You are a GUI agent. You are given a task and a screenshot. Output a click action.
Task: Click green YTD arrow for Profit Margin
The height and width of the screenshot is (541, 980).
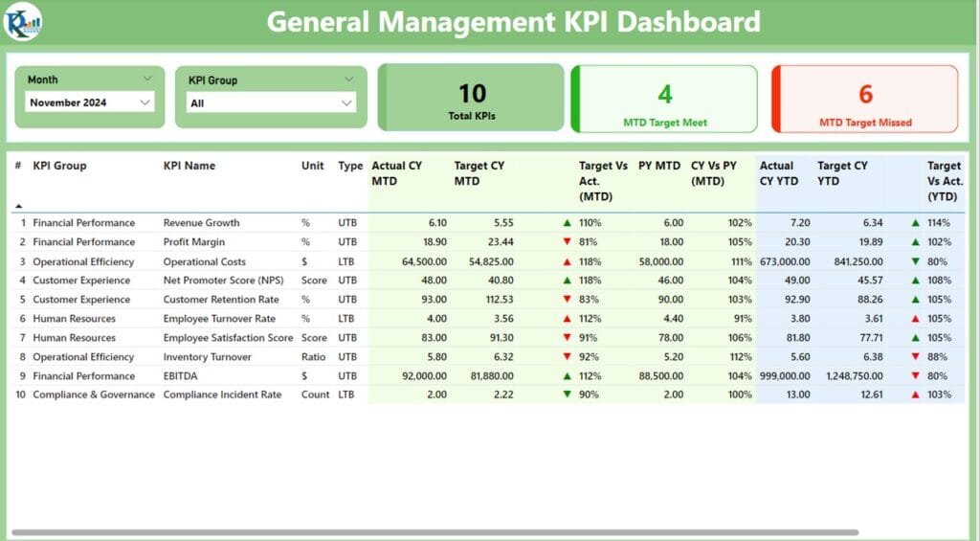pyautogui.click(x=916, y=241)
